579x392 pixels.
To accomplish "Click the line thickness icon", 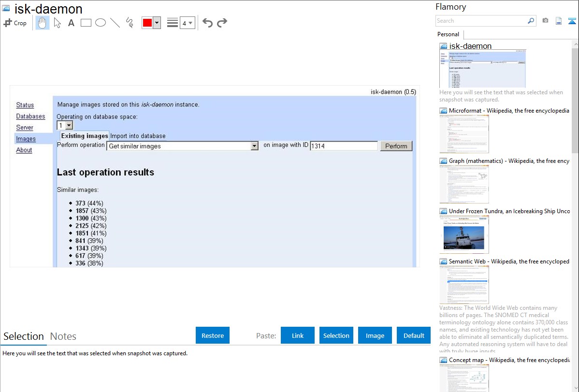I will 172,23.
